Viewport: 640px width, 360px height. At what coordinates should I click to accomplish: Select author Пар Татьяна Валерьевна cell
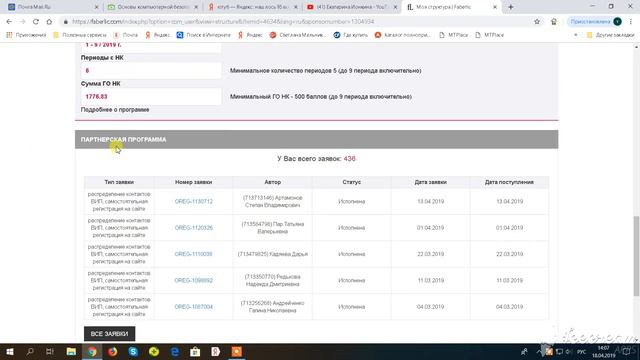(273, 228)
